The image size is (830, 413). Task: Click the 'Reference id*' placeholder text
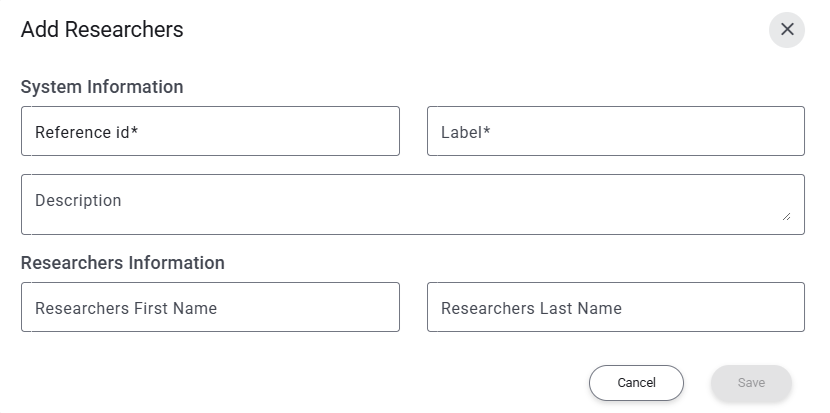pos(82,132)
